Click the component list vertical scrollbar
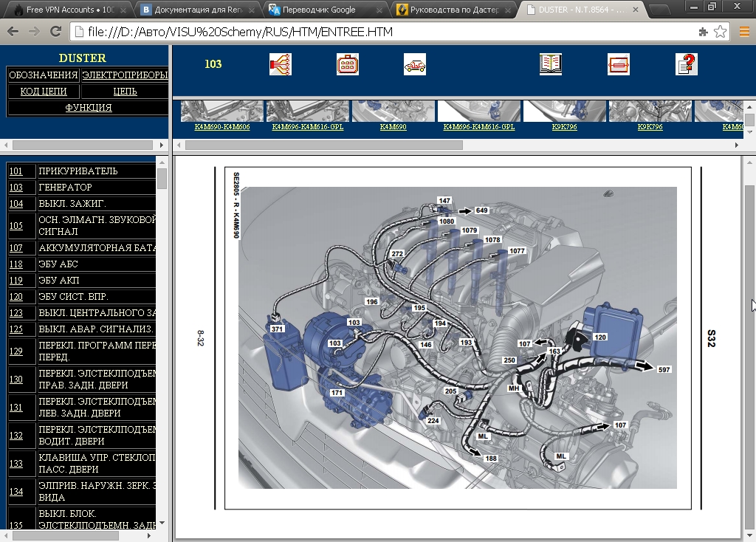The image size is (756, 542). coord(162,179)
